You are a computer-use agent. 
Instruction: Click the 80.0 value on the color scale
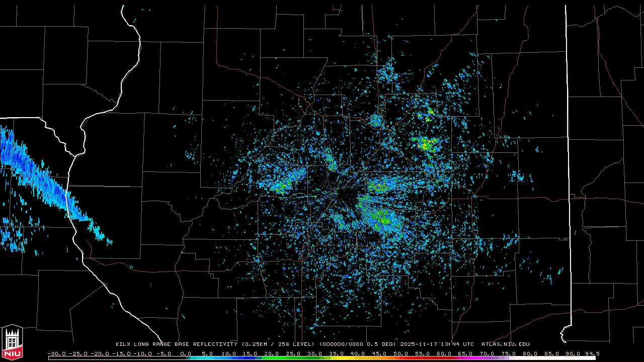pyautogui.click(x=529, y=353)
